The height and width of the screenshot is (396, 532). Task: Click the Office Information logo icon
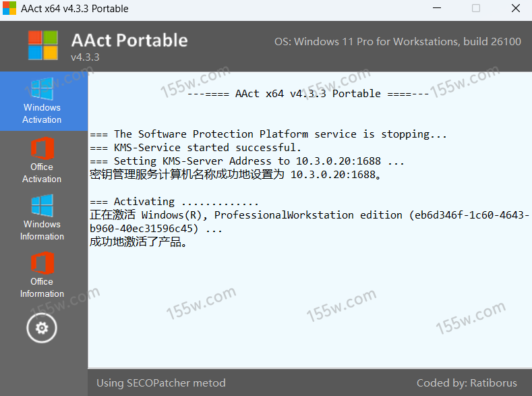[42, 264]
